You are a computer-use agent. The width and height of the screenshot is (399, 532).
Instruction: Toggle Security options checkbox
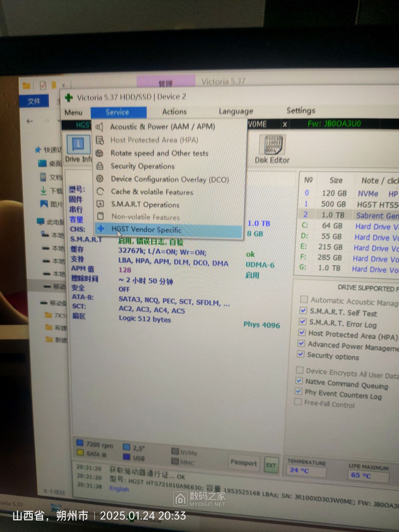(300, 354)
